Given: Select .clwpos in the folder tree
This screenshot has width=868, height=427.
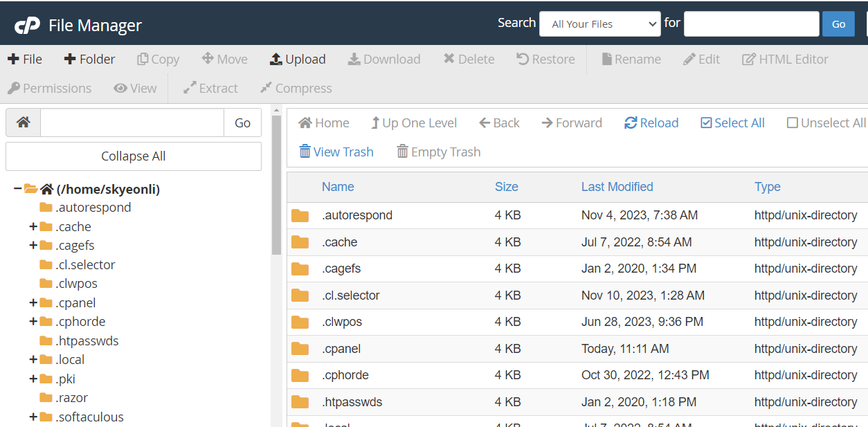Looking at the screenshot, I should point(76,284).
